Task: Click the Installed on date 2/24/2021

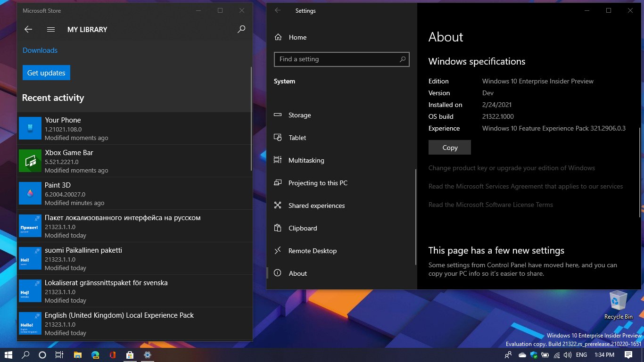Action: 497,105
